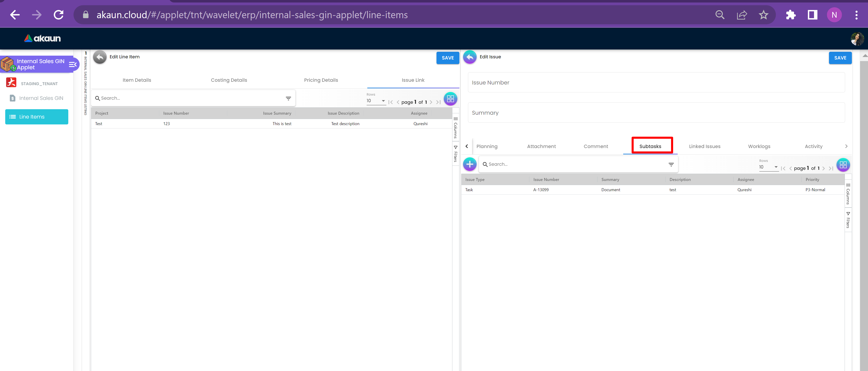Open the Chrome extensions puzzle icon
868x371 pixels.
[x=790, y=15]
